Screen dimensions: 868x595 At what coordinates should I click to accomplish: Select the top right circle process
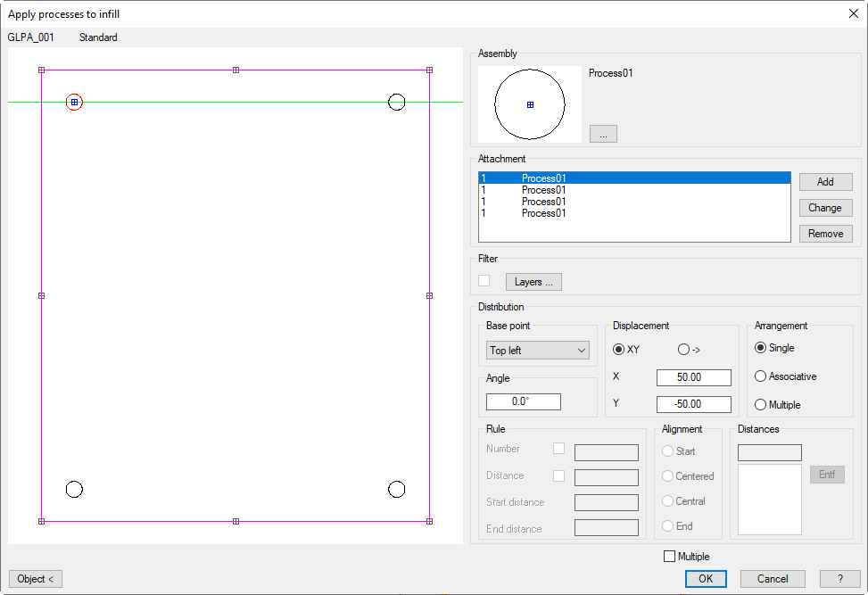(x=397, y=103)
